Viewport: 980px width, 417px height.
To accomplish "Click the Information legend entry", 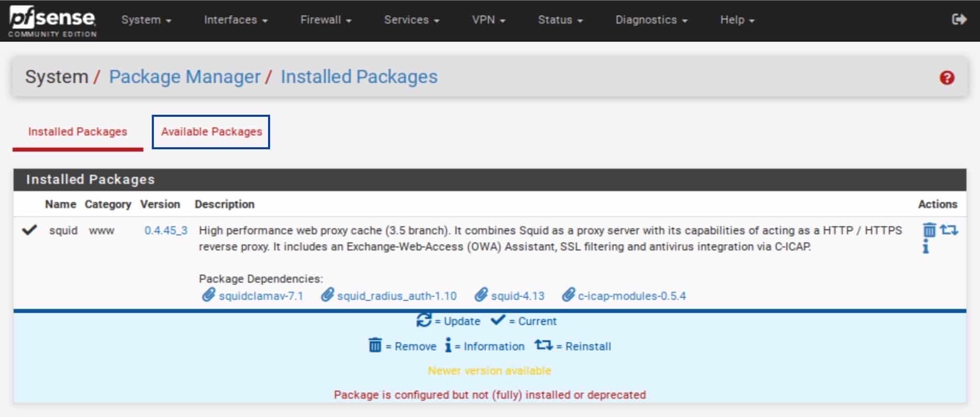I will coord(484,346).
